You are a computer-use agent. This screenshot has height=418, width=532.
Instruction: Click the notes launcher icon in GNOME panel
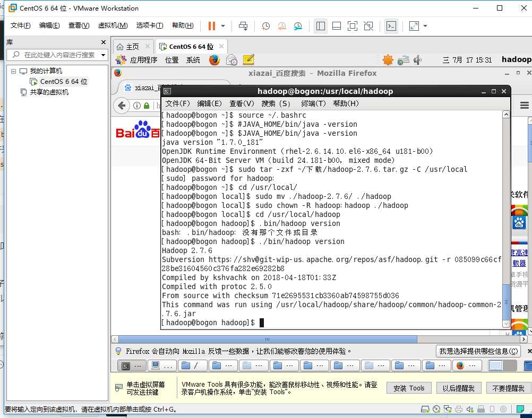[248, 59]
